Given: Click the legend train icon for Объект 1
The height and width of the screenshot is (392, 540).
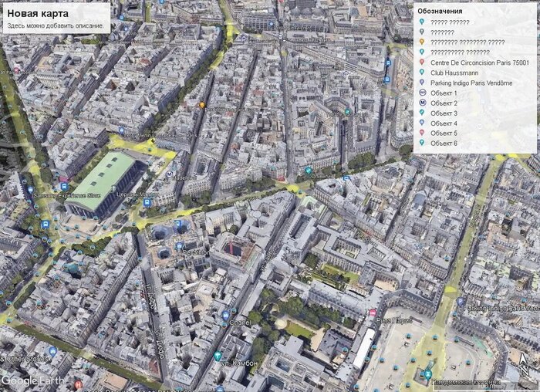Looking at the screenshot, I should coord(423,93).
